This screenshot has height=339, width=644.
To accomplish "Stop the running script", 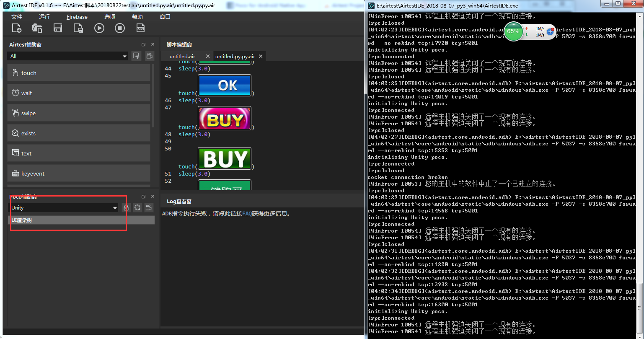I will (x=120, y=28).
